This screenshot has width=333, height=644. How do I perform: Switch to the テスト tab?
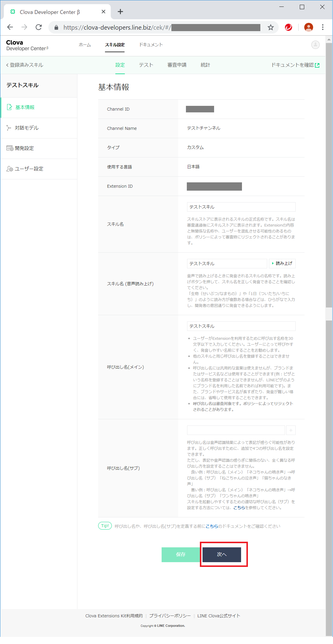146,65
